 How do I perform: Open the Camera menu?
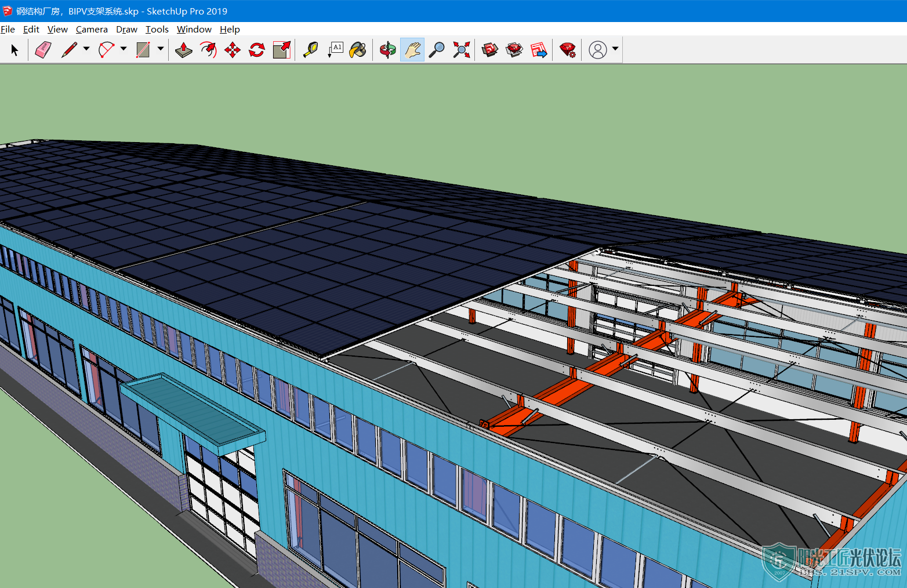click(x=92, y=29)
